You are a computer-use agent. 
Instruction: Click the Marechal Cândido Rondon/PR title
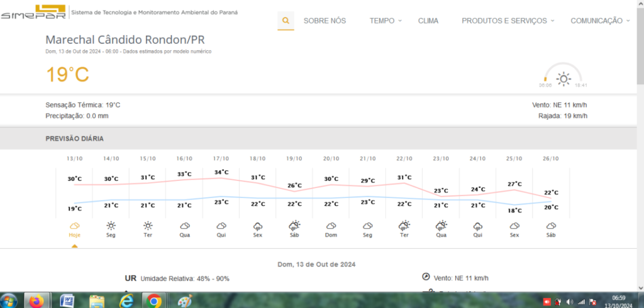tap(125, 40)
